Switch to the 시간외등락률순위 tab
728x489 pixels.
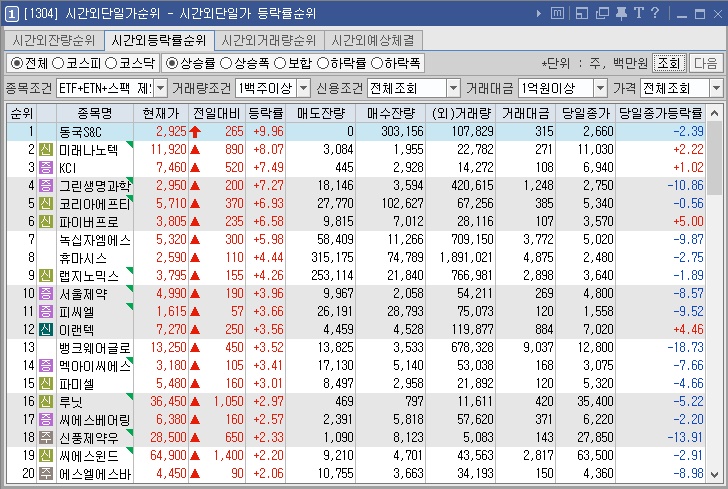coord(159,40)
